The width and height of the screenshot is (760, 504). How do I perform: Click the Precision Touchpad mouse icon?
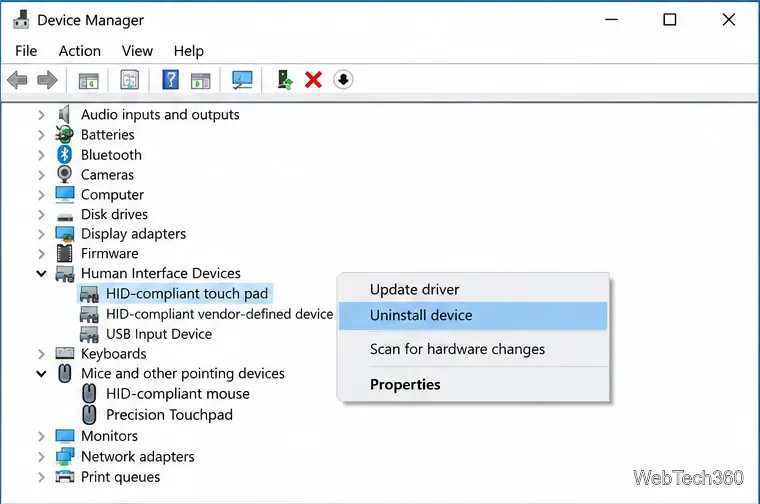click(89, 415)
